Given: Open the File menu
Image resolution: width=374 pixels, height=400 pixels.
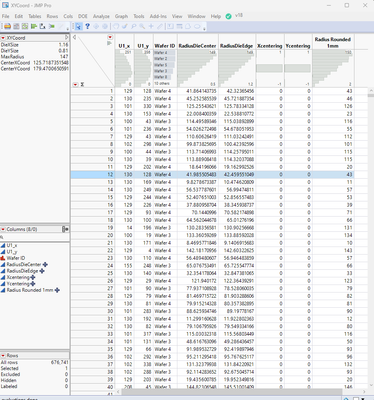Looking at the screenshot, I should [x=5, y=16].
